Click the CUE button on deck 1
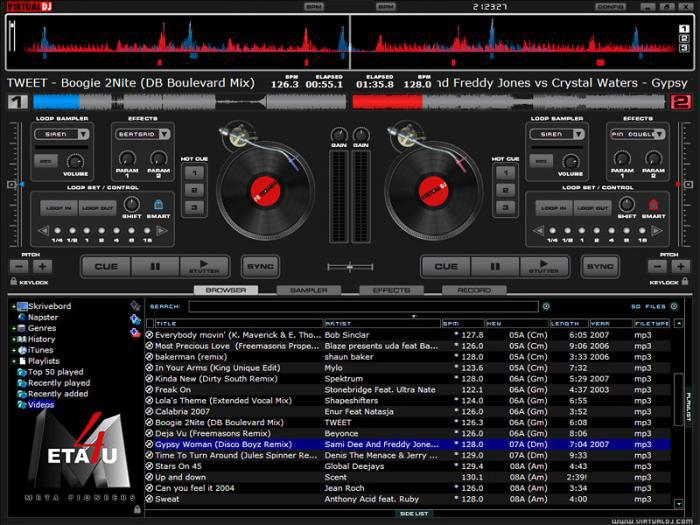 point(106,267)
